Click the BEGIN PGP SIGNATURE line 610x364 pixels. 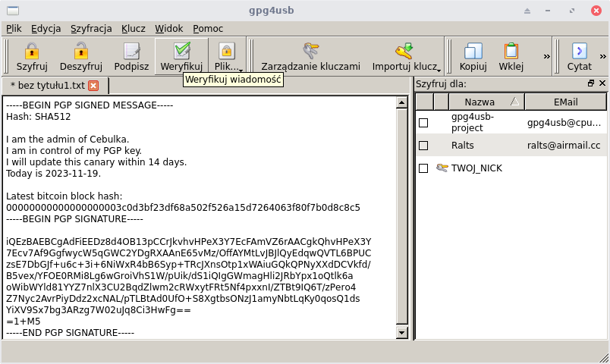tap(74, 219)
